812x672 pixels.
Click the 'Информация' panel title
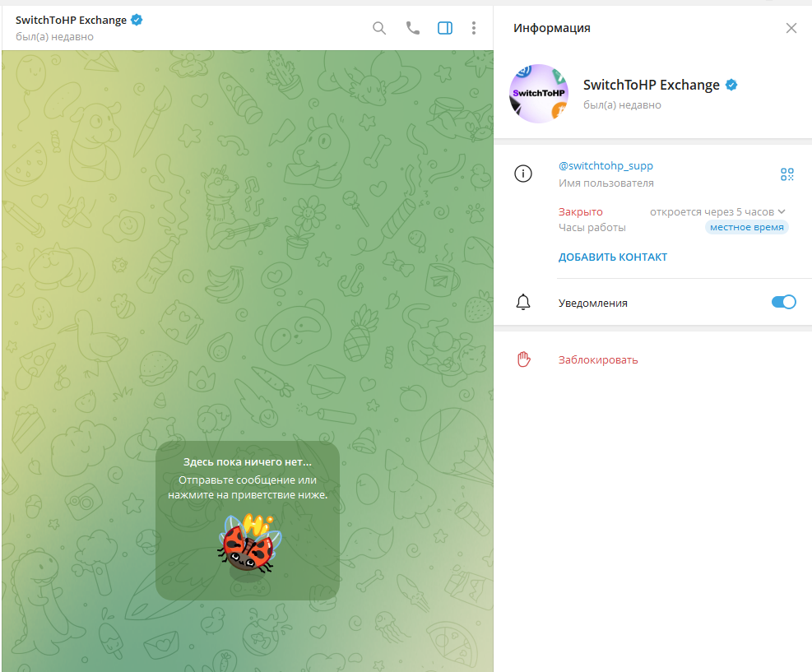[x=551, y=28]
